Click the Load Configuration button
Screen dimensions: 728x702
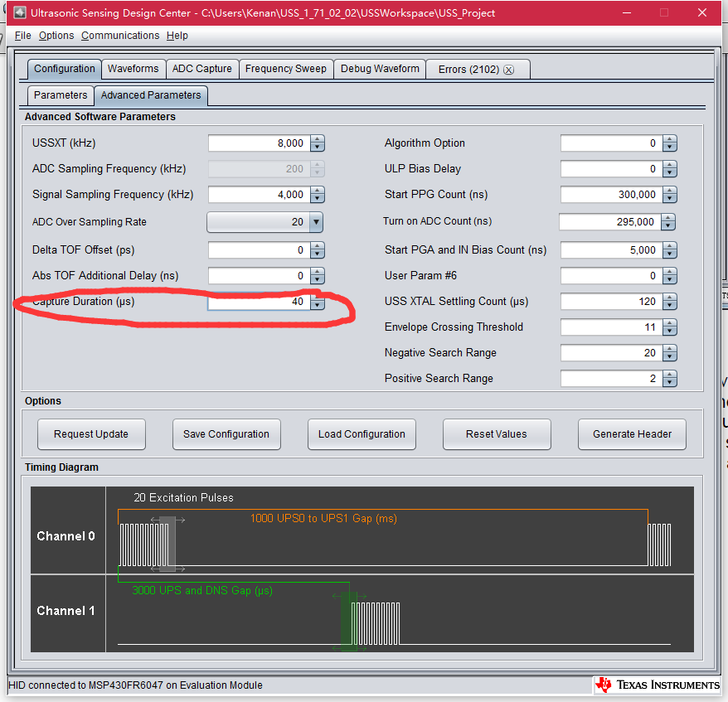pos(362,433)
